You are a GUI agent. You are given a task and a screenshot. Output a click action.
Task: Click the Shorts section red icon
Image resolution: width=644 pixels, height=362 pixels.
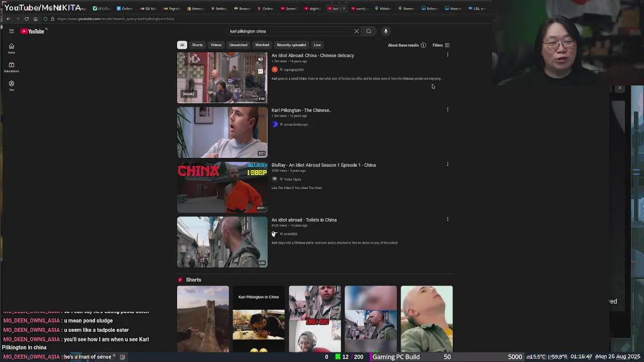click(180, 280)
